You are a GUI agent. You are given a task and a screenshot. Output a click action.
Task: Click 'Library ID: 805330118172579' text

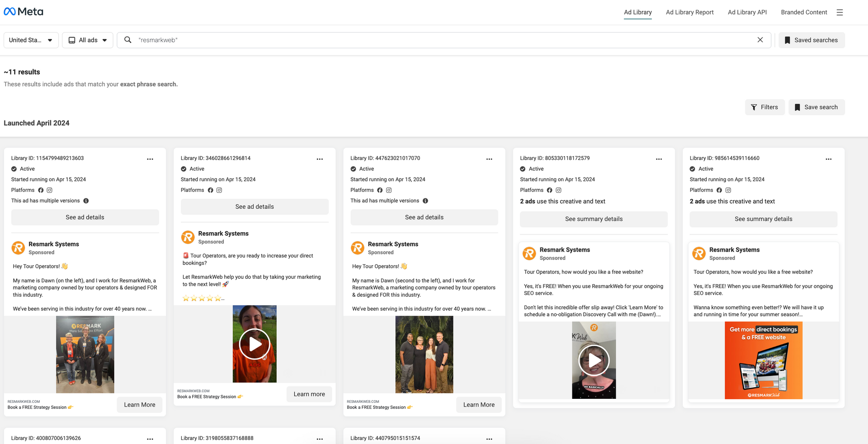(x=555, y=158)
